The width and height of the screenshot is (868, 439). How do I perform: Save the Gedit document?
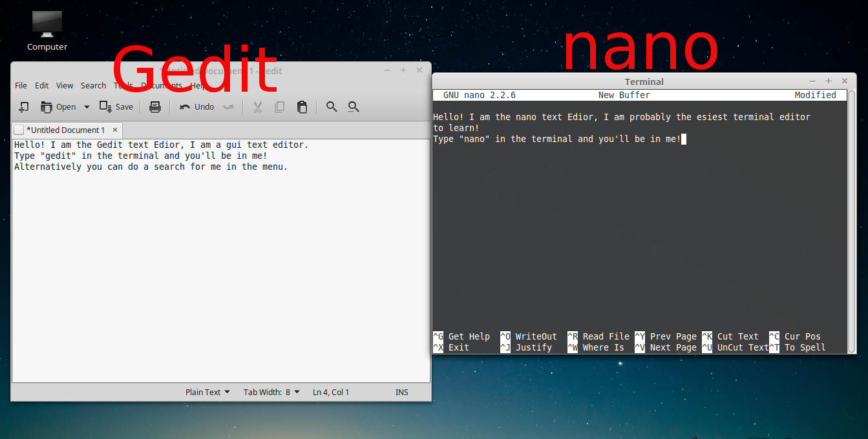click(x=116, y=107)
